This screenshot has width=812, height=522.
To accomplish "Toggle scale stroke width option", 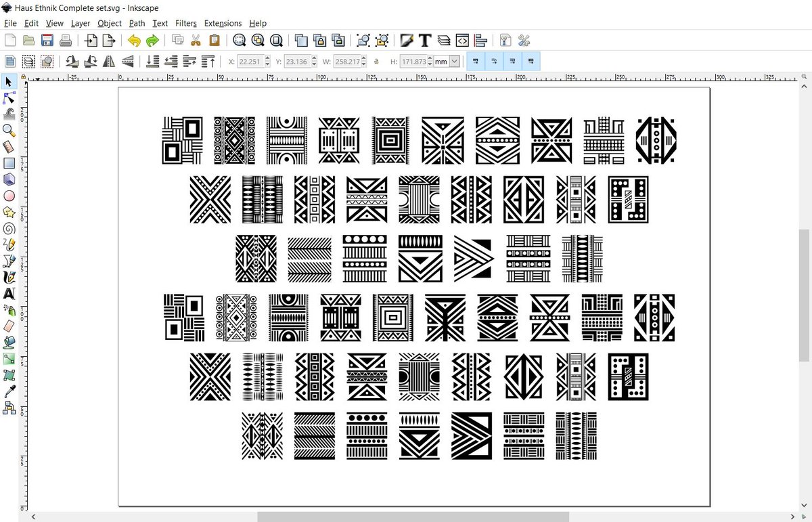I will (x=476, y=62).
